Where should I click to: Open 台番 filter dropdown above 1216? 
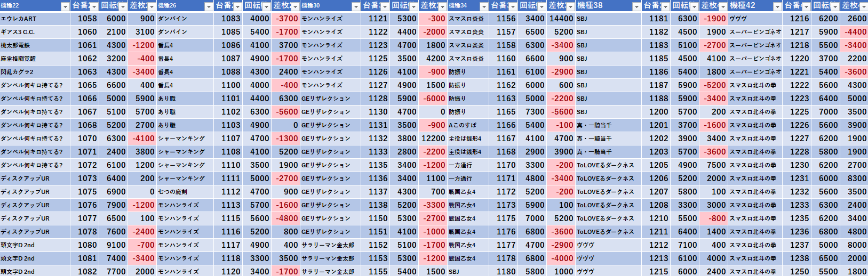click(x=806, y=6)
